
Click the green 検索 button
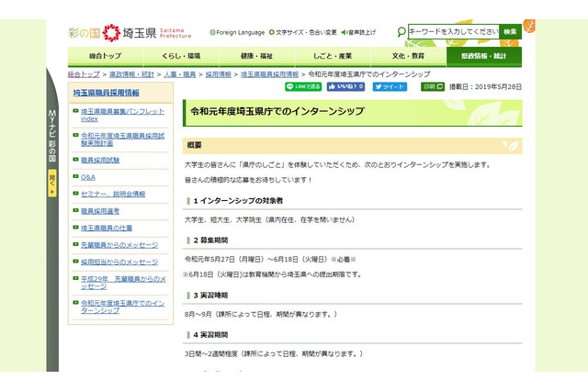511,32
